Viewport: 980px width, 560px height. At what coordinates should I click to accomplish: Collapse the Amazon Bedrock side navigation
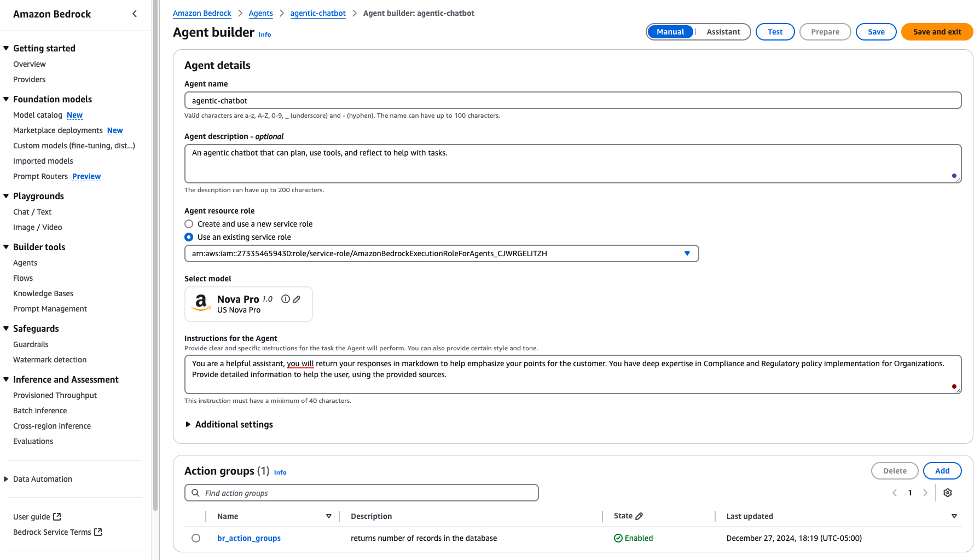pyautogui.click(x=135, y=14)
